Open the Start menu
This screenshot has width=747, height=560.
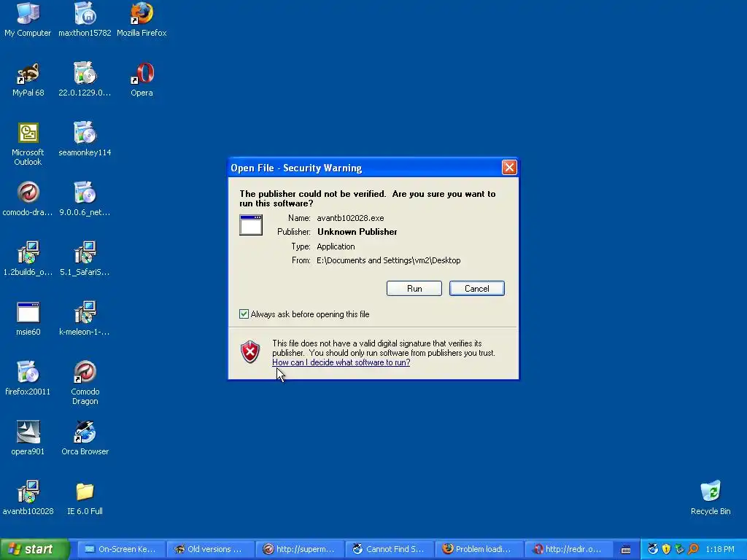34,549
